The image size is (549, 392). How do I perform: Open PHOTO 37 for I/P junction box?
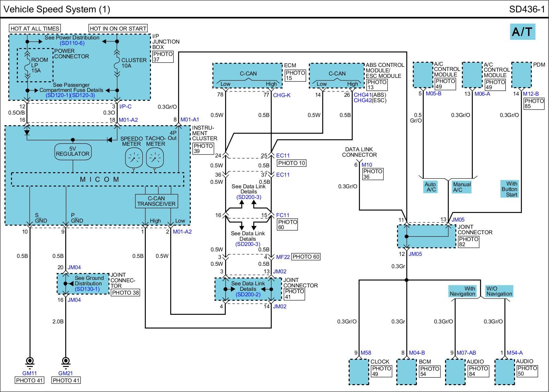[163, 57]
